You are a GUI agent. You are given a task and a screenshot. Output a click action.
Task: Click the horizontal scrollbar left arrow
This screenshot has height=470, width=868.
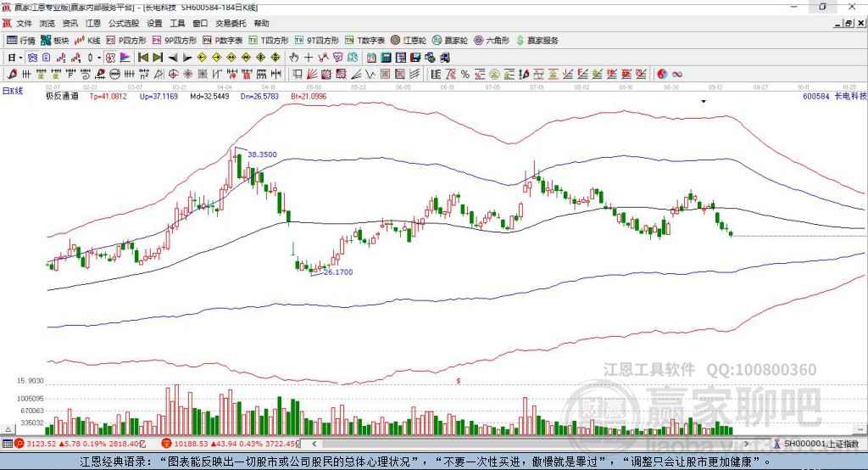click(314, 444)
